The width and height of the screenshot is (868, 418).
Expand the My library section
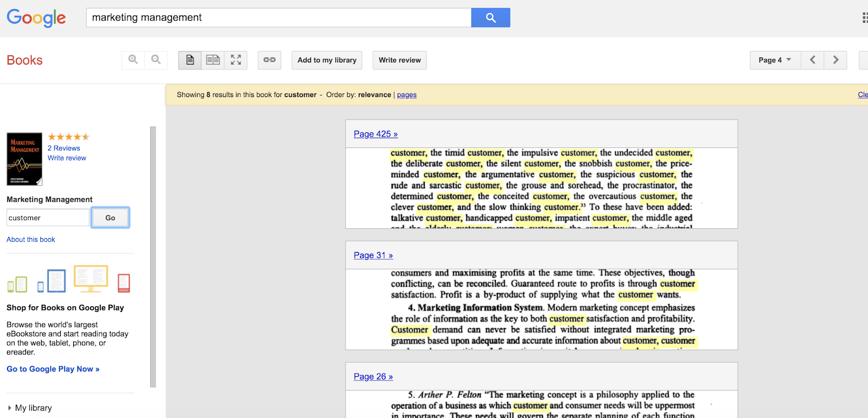[x=30, y=408]
